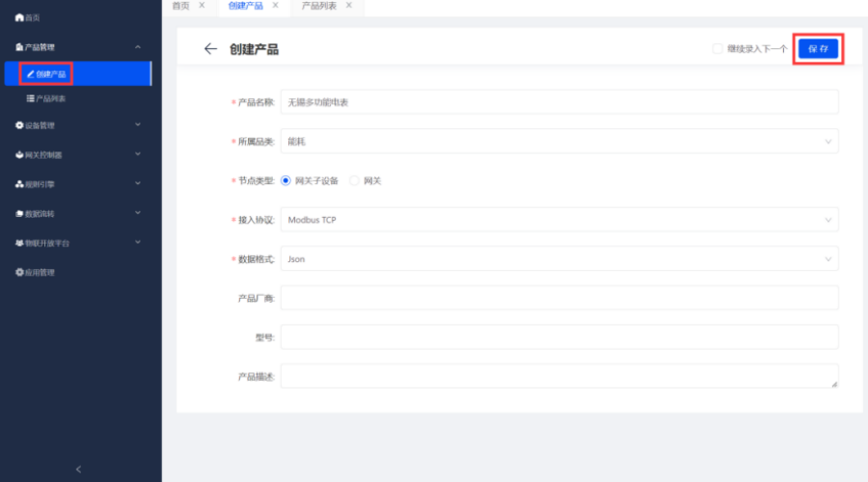Expand the 设备管理 menu chevron
This screenshot has width=868, height=482.
138,125
